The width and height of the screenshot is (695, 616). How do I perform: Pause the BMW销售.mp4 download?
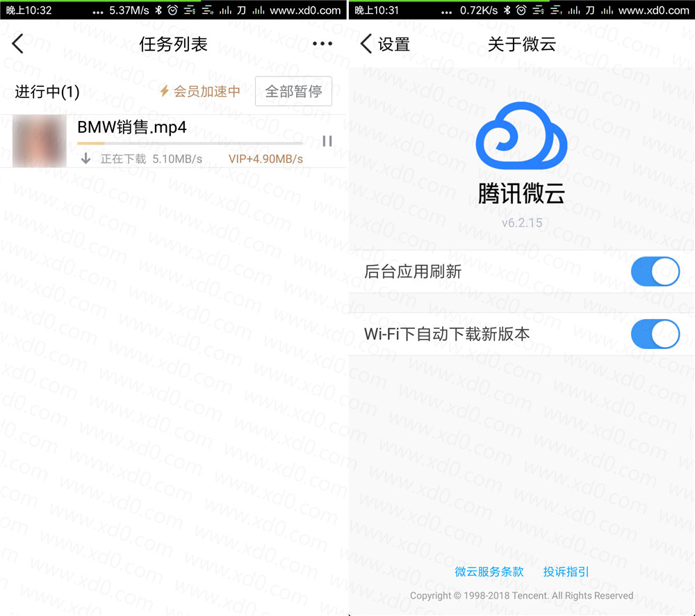coord(327,141)
